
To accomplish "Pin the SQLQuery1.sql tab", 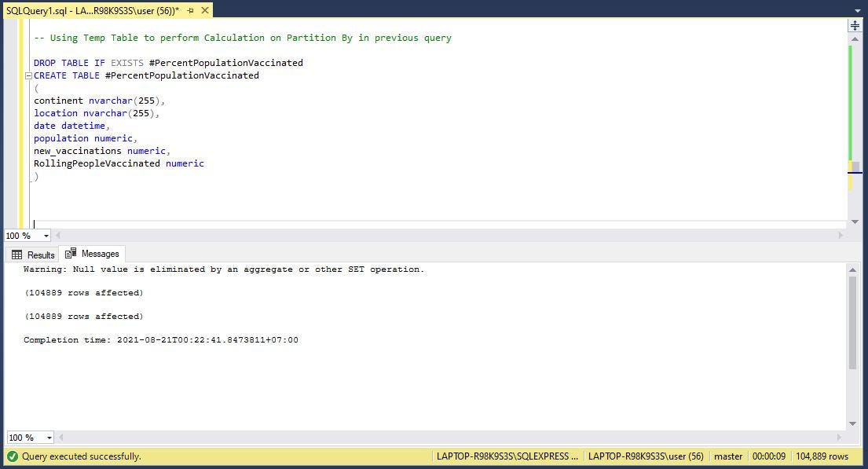I will coord(190,10).
